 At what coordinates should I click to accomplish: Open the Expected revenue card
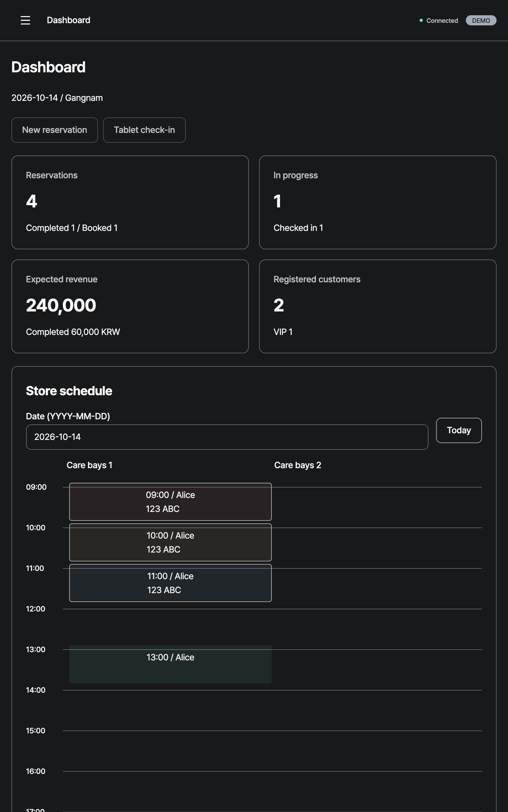pos(130,306)
